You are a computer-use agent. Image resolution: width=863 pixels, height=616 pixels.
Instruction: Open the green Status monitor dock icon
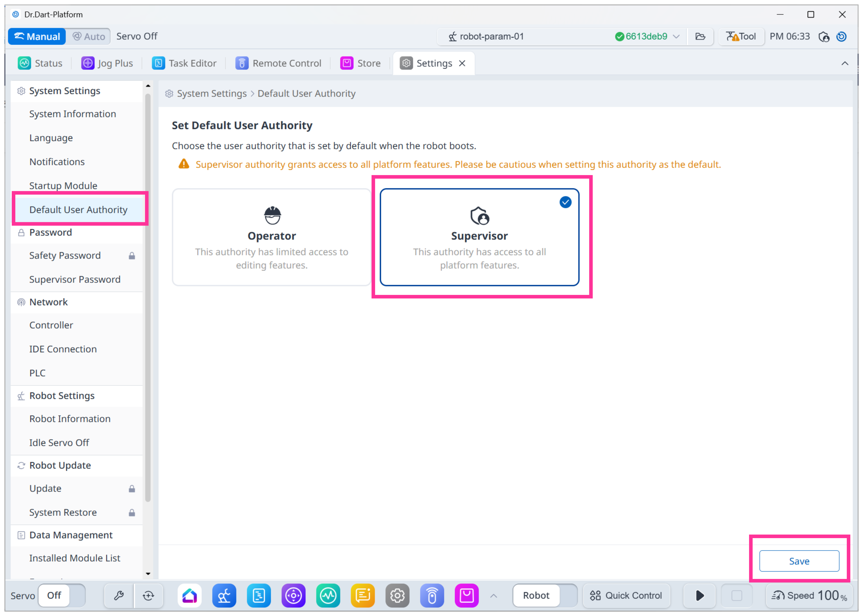click(x=328, y=595)
